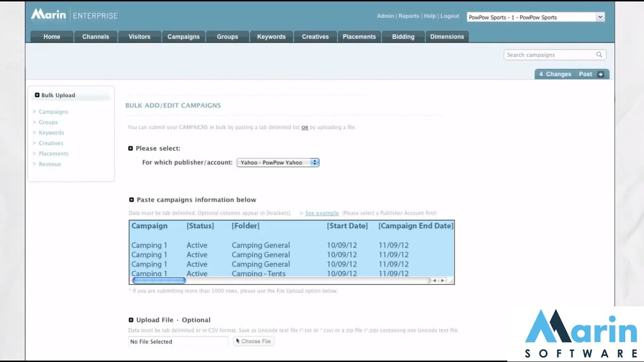
Task: Open the PowPow Sports account selector
Action: (600, 16)
